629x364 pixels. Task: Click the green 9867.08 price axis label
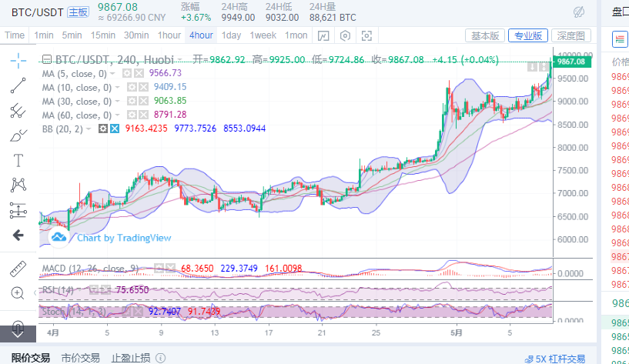(x=571, y=62)
